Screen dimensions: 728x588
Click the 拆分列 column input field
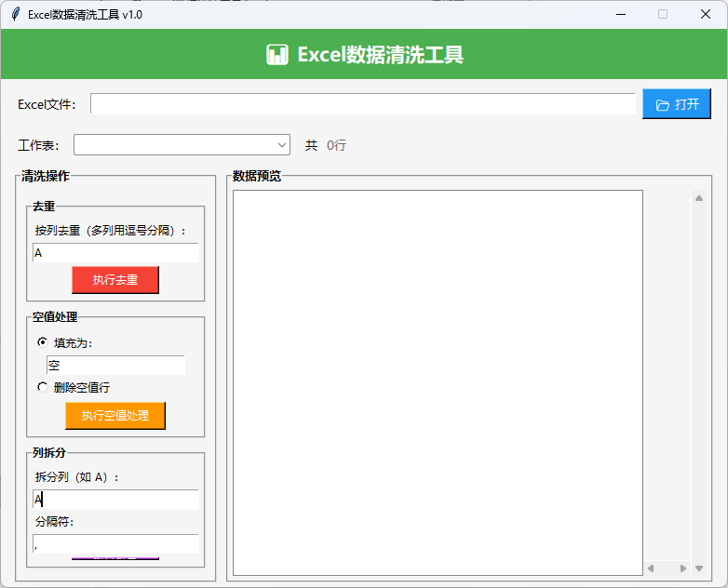coord(115,500)
